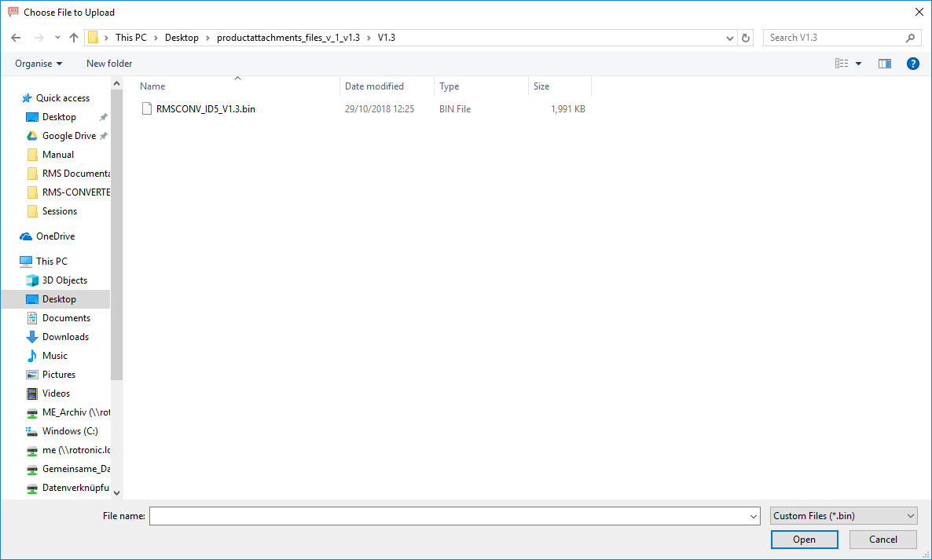Click the Forward navigation arrow
Viewport: 932px width, 560px height.
click(39, 38)
